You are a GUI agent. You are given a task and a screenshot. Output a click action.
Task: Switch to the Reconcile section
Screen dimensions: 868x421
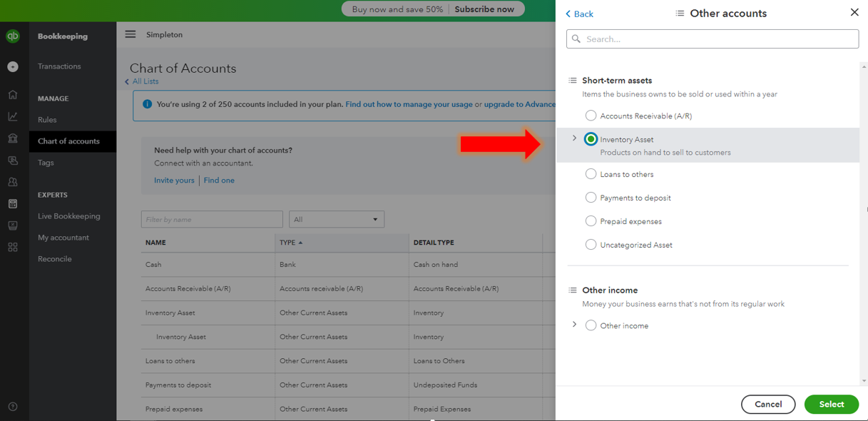tap(53, 258)
